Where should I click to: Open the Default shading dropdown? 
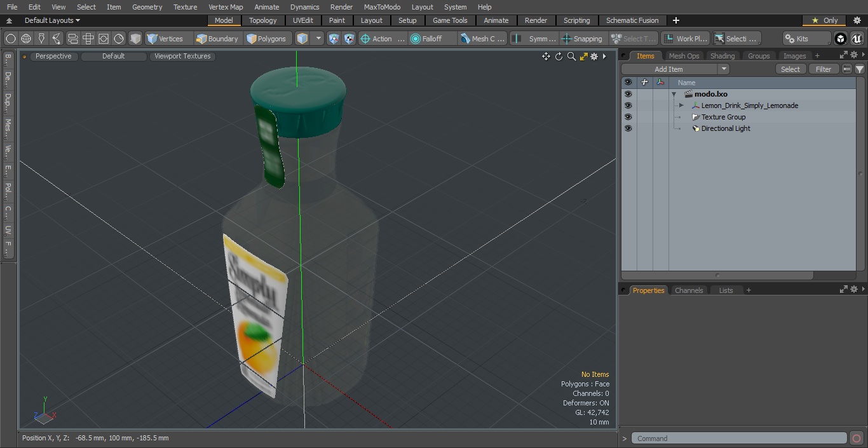pyautogui.click(x=113, y=56)
